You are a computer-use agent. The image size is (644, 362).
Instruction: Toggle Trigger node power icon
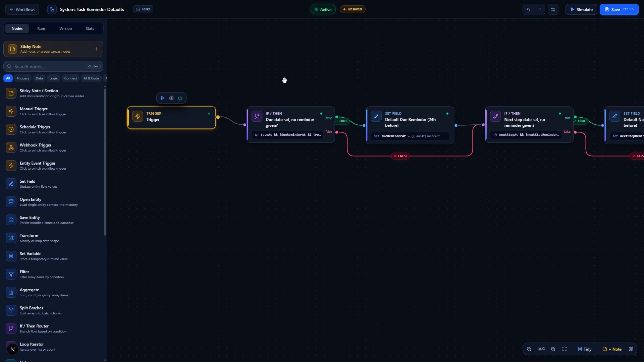(x=180, y=98)
